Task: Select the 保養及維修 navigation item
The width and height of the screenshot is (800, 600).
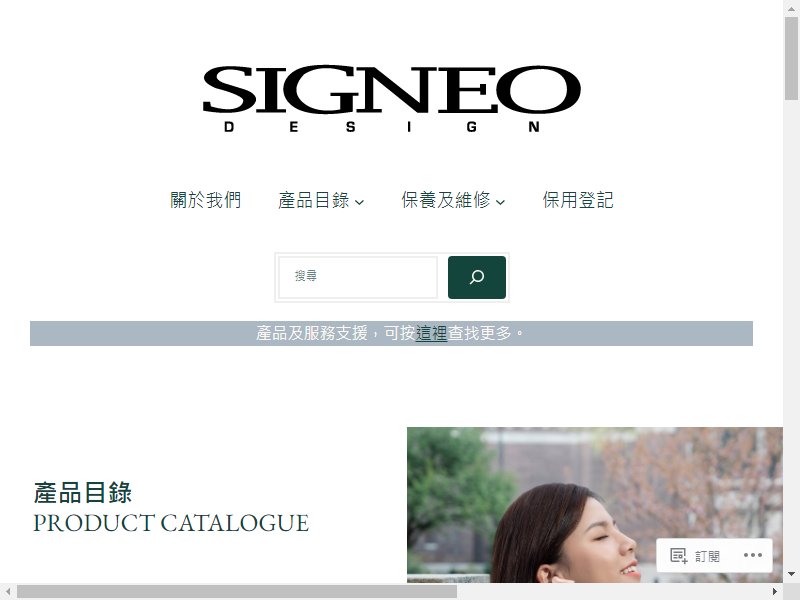Action: pos(446,200)
